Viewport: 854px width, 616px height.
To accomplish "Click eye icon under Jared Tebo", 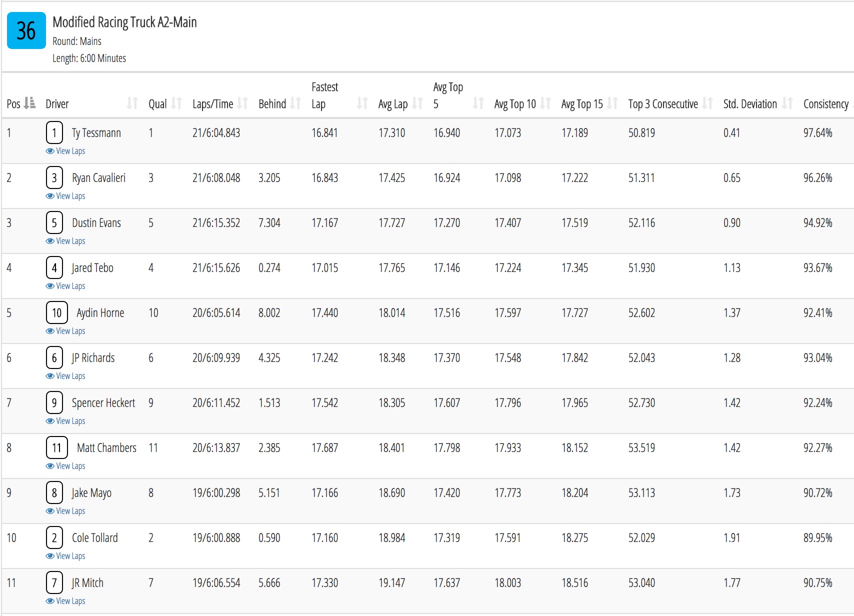I will (x=50, y=286).
